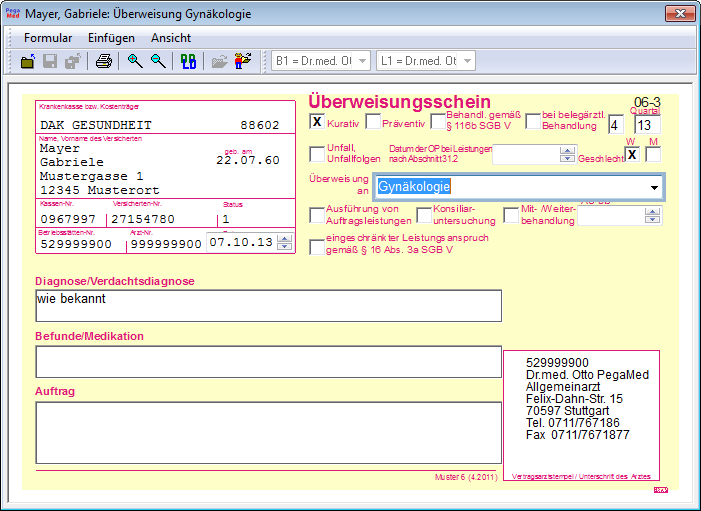Click the OP date spinner arrows
The width and height of the screenshot is (701, 511).
point(568,154)
